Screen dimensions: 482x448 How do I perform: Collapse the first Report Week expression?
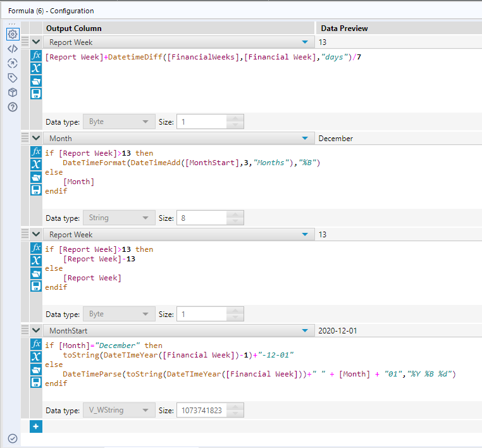point(36,42)
